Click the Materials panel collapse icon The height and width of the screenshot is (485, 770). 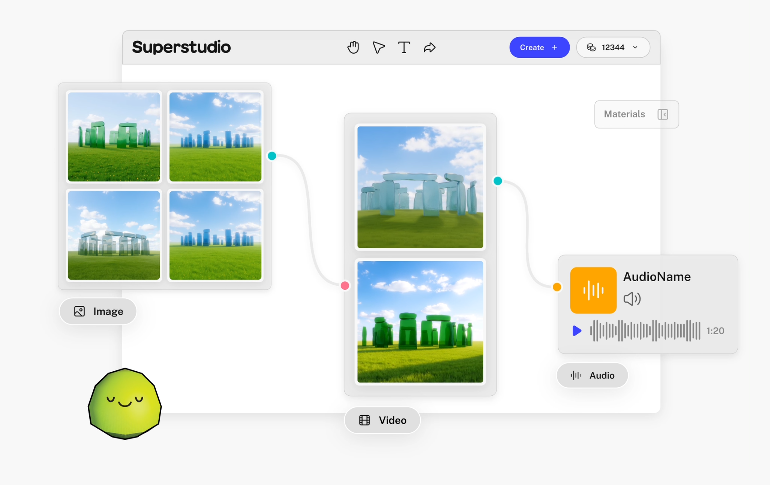click(663, 114)
